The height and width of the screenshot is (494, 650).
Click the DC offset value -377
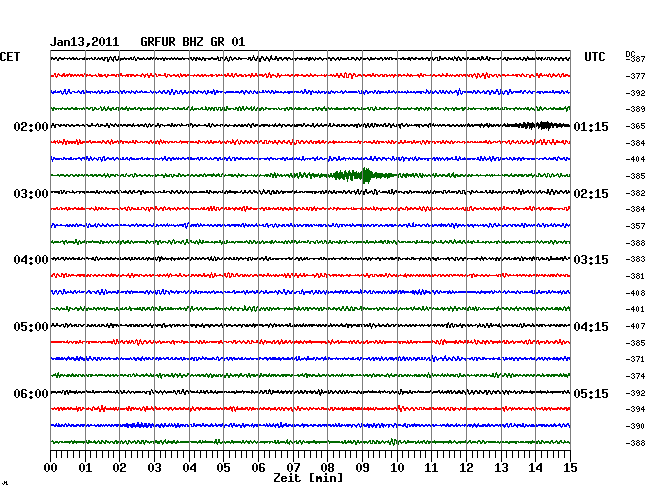coord(635,76)
